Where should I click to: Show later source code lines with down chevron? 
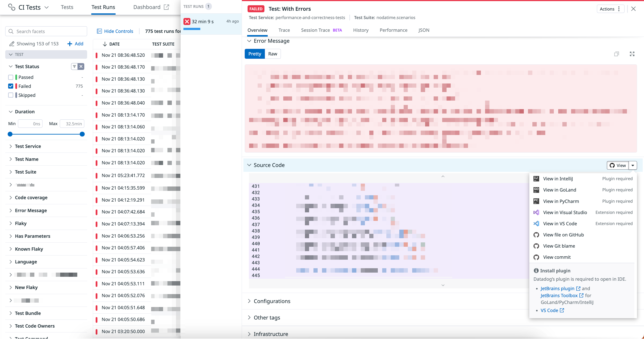443,285
